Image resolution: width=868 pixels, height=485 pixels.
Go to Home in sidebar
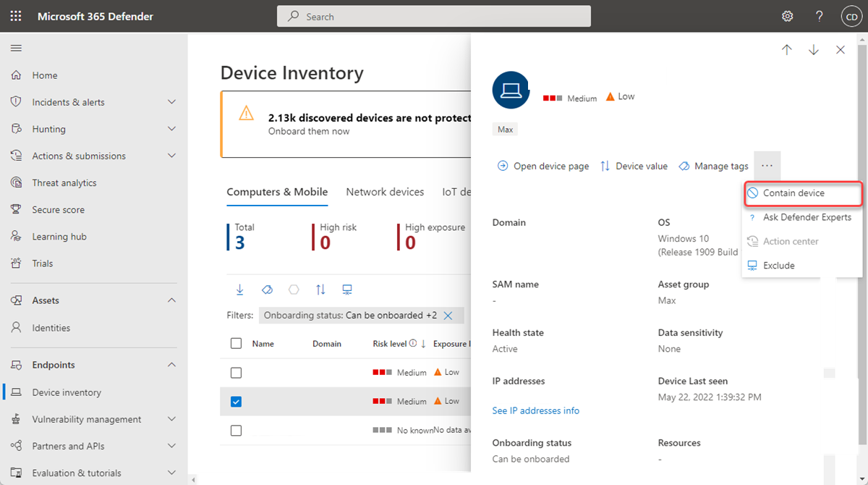coord(45,75)
